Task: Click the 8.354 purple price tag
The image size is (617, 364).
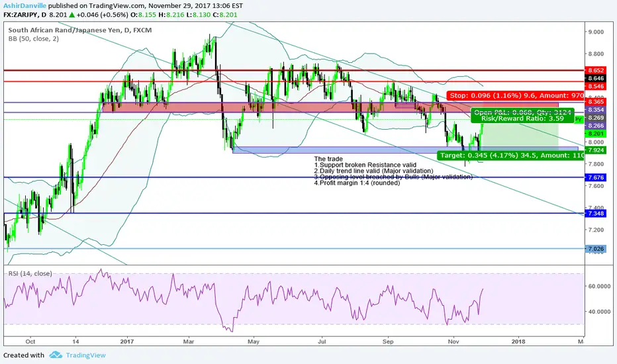Action: [x=596, y=110]
